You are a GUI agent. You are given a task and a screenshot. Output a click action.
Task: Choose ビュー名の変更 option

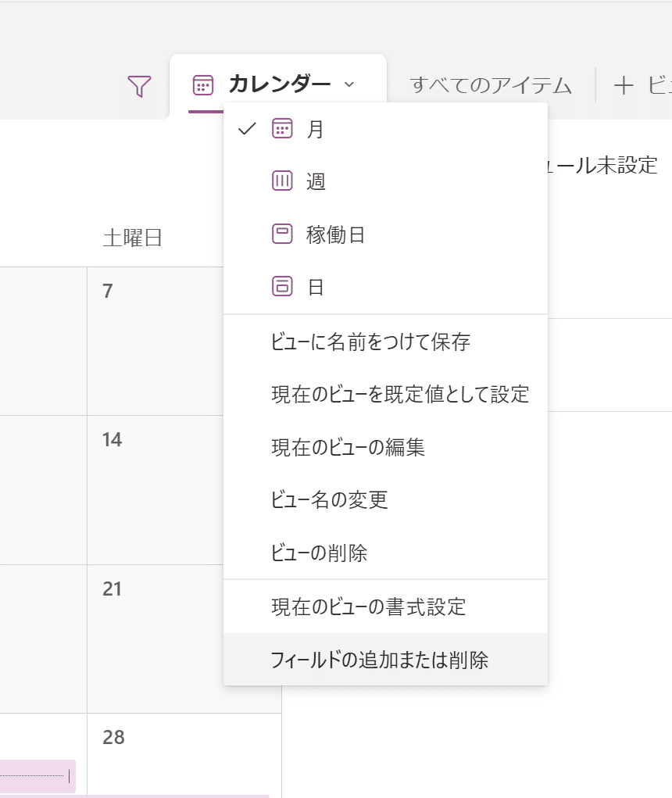[x=385, y=499]
